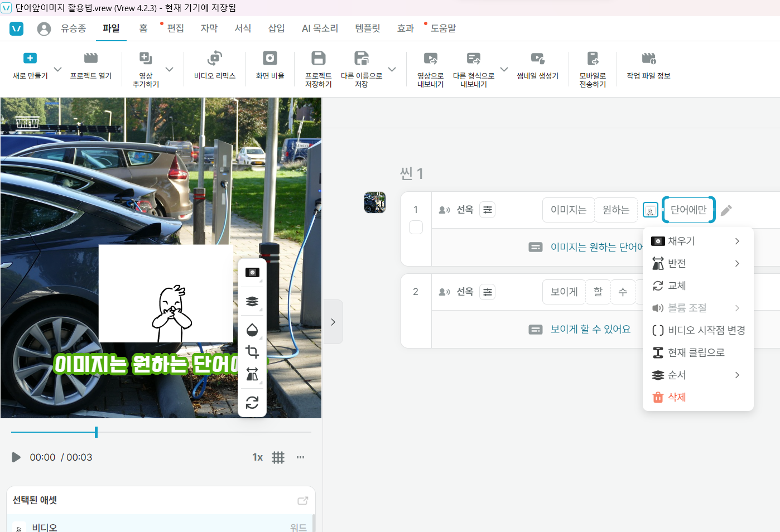
Task: Select the crop icon in the preview toolbar
Action: tap(252, 352)
